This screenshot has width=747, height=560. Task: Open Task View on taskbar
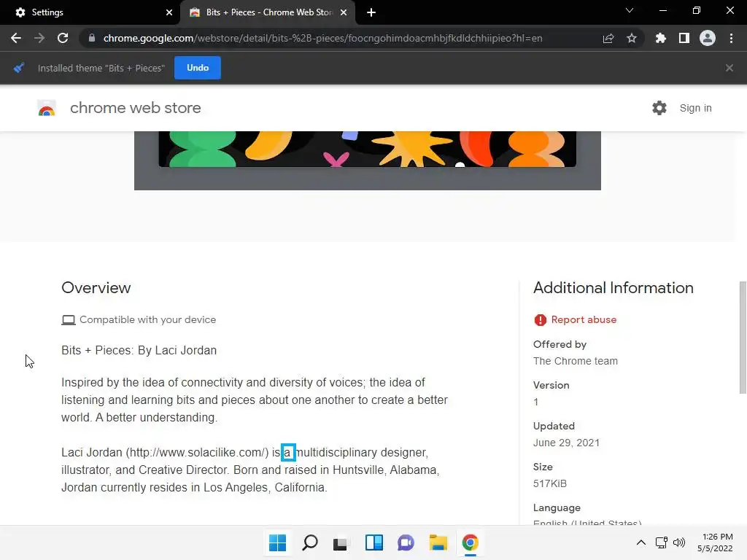click(340, 542)
